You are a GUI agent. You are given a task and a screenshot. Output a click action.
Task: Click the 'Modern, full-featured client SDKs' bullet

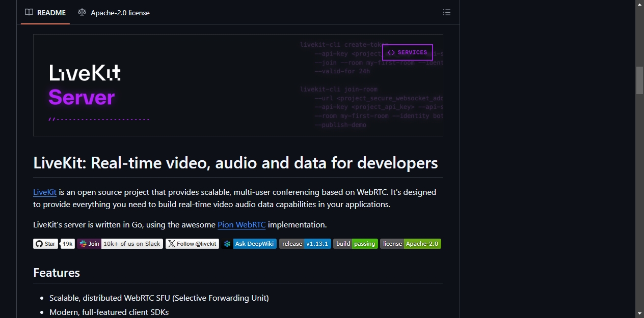point(109,312)
